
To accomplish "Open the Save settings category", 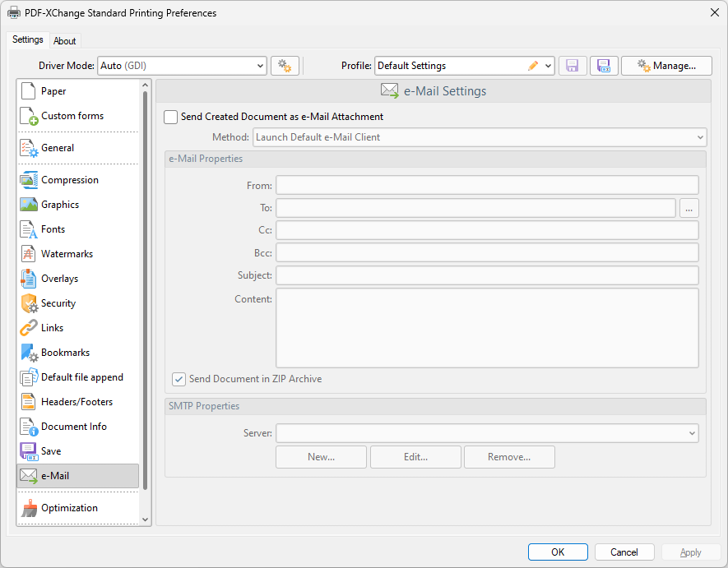I will click(x=77, y=450).
